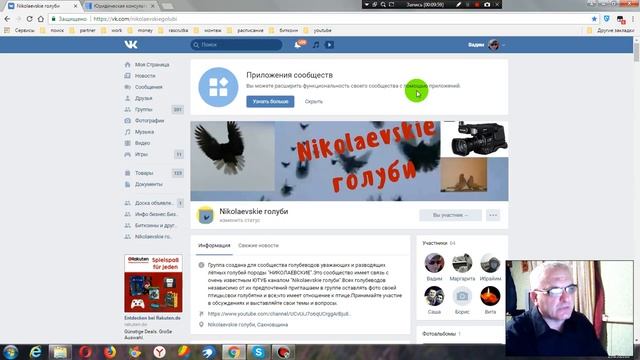The height and width of the screenshot is (360, 640).
Task: Bookmark page with the star icon
Action: tap(594, 19)
